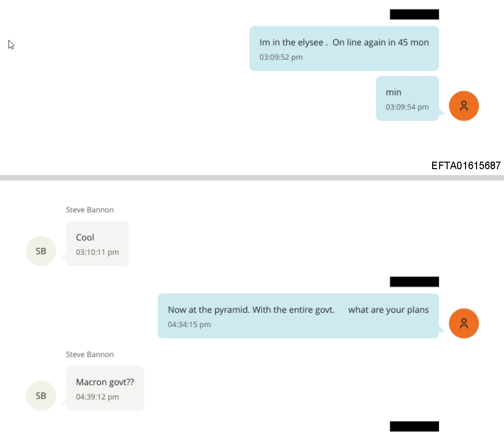This screenshot has height=434, width=504.
Task: Click the 'Cool' message bubble
Action: pos(97,243)
